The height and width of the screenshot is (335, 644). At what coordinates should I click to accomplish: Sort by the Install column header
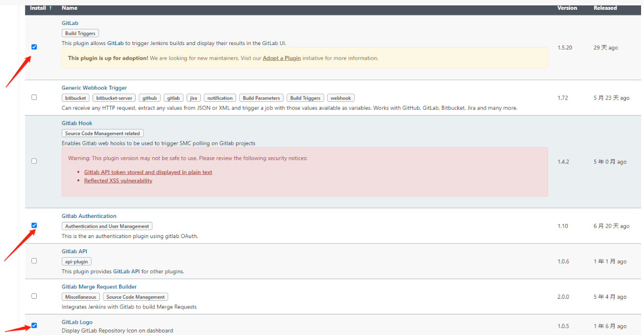(x=41, y=8)
